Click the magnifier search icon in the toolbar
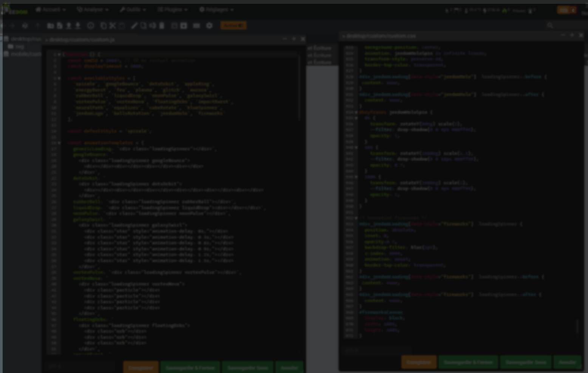588x373 pixels. pos(550,25)
